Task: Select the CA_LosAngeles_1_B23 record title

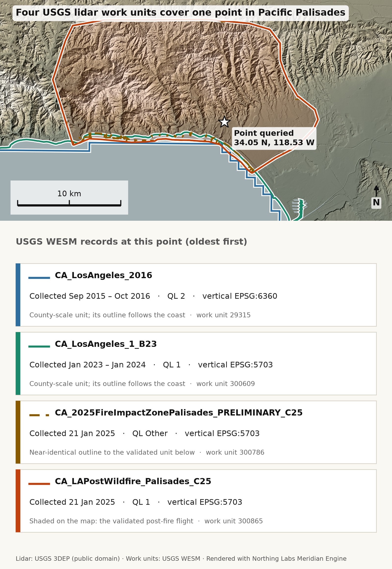Action: coord(106,344)
